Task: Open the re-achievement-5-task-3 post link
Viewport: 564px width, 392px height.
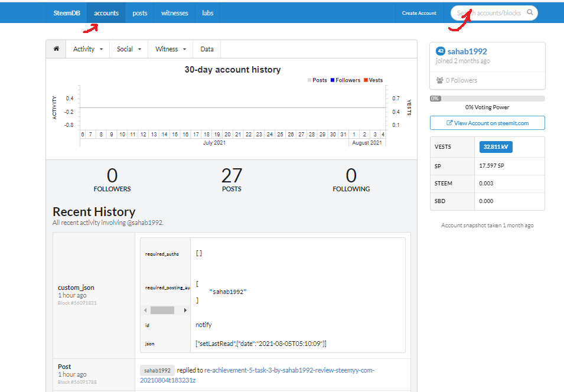Action: tap(257, 375)
